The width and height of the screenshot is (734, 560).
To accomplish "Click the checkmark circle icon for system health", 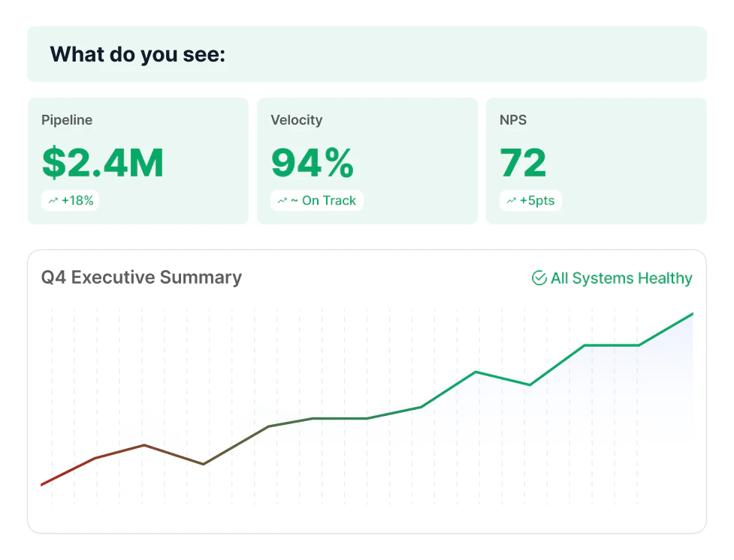I will 539,278.
